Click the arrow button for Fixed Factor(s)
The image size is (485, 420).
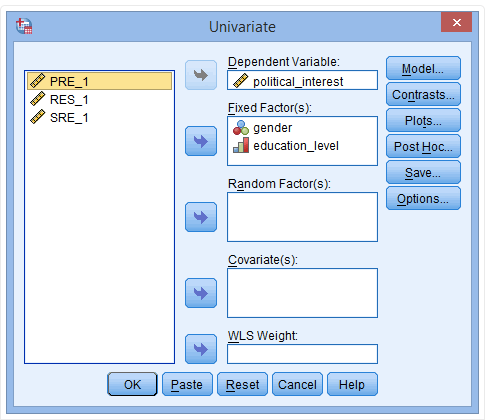201,141
